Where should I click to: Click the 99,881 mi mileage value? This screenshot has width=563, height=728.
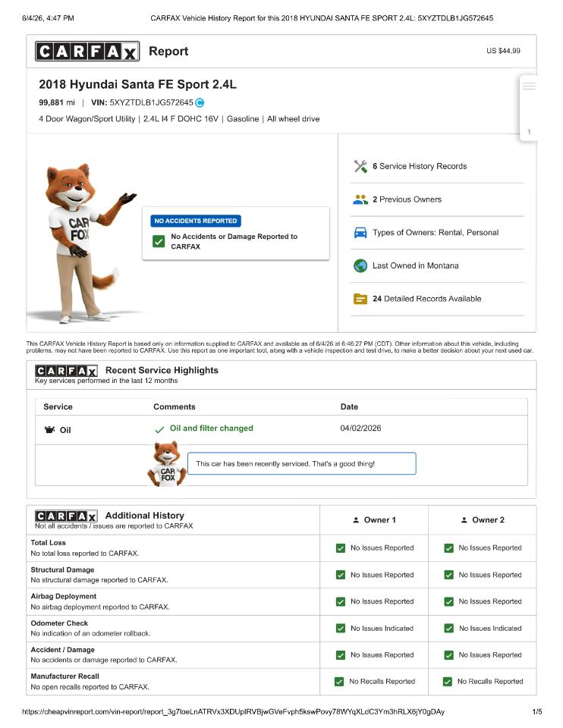pos(57,102)
